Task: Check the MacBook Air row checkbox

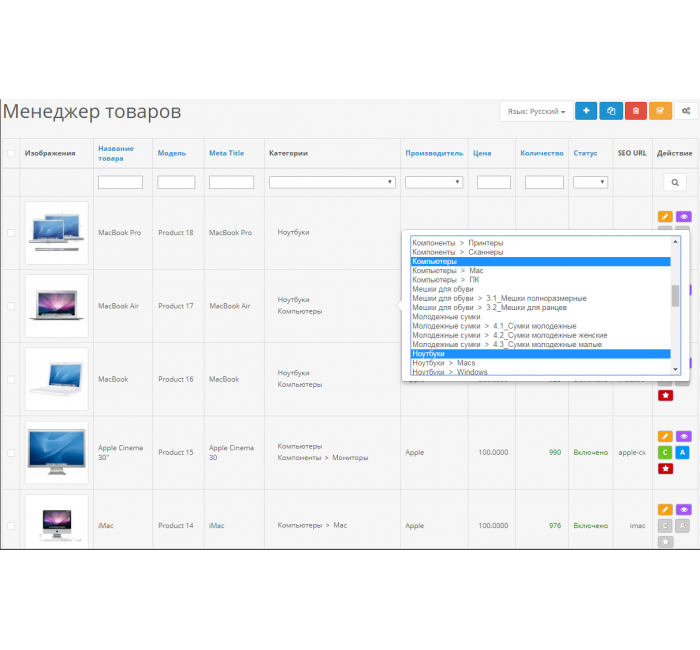Action: 11,306
